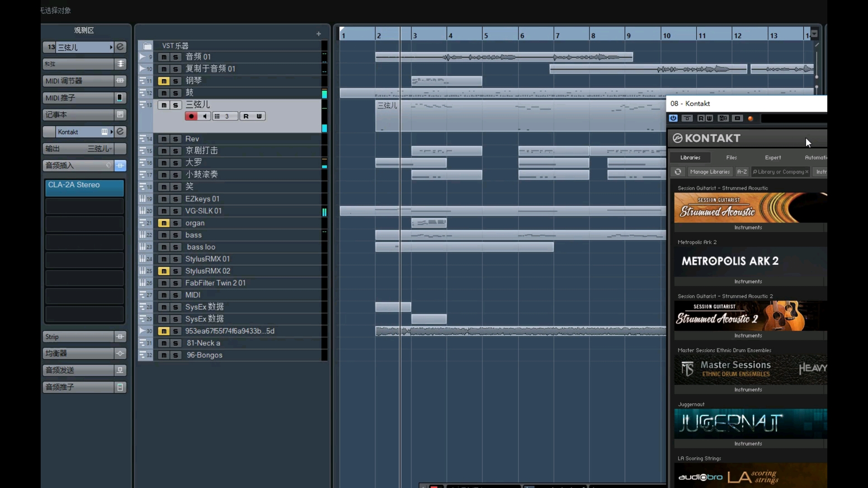
Task: Expand Metropolis Ark 2 Instruments
Action: click(748, 282)
